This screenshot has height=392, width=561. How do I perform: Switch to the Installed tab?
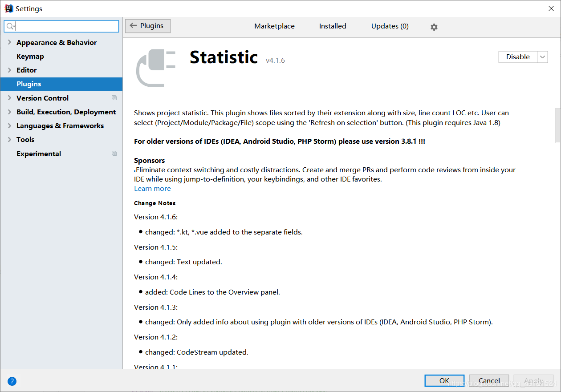click(332, 26)
